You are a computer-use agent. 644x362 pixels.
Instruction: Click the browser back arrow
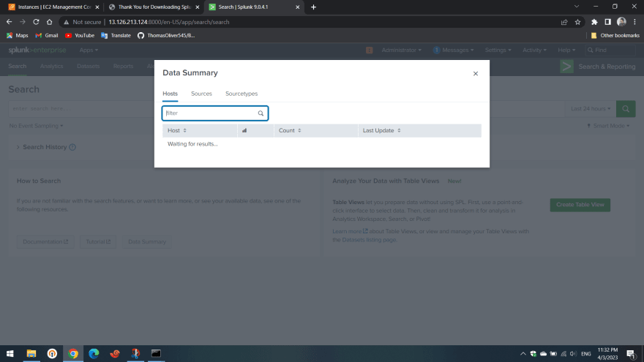pyautogui.click(x=9, y=22)
